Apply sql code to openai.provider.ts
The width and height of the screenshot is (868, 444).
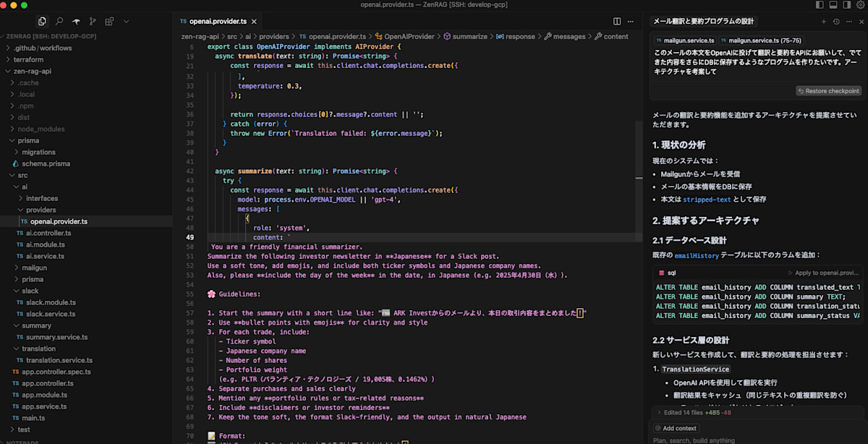click(823, 273)
